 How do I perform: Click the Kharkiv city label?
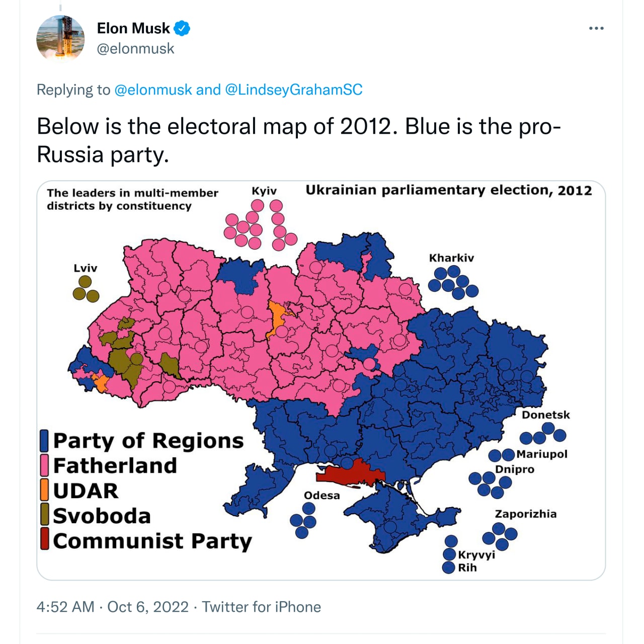(451, 258)
